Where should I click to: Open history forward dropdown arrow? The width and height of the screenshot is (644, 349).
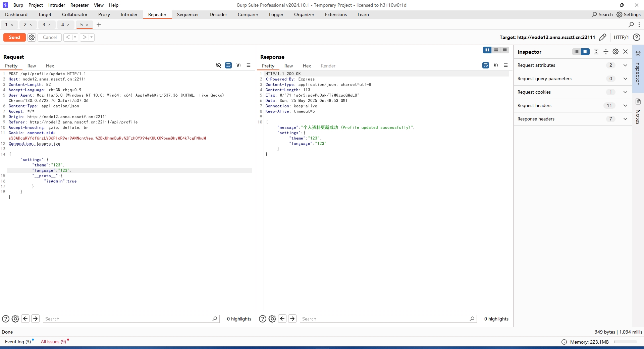pyautogui.click(x=92, y=37)
